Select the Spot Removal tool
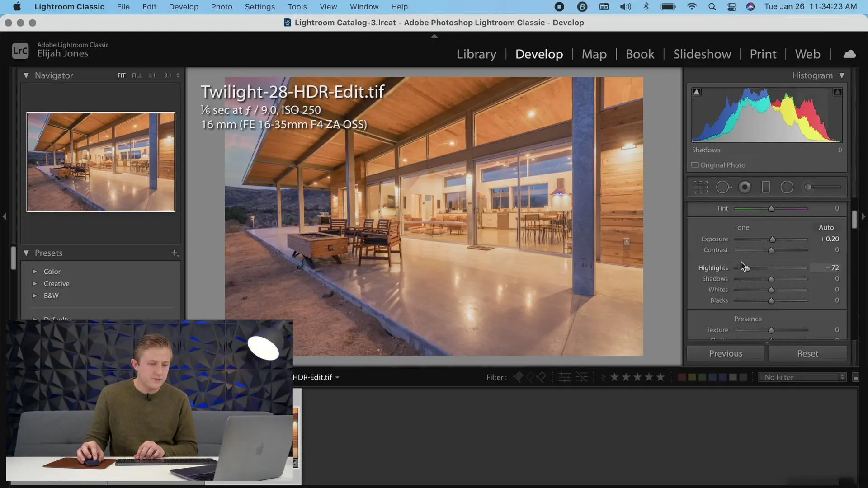This screenshot has height=488, width=868. point(723,187)
